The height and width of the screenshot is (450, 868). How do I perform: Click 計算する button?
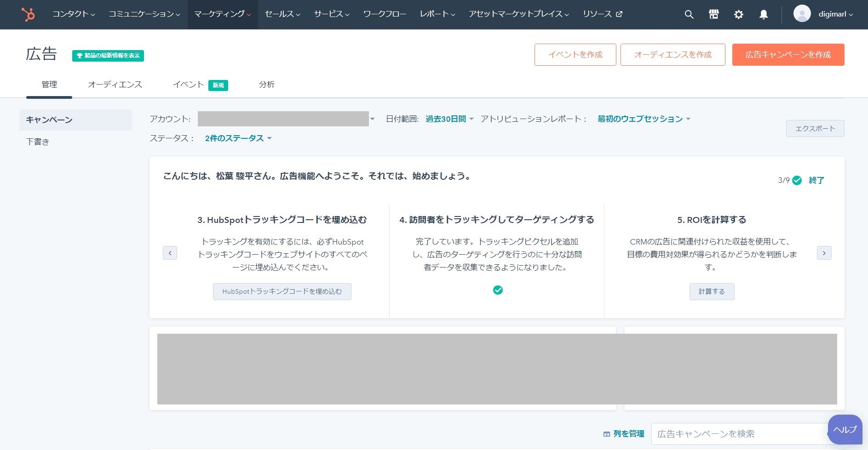(712, 291)
